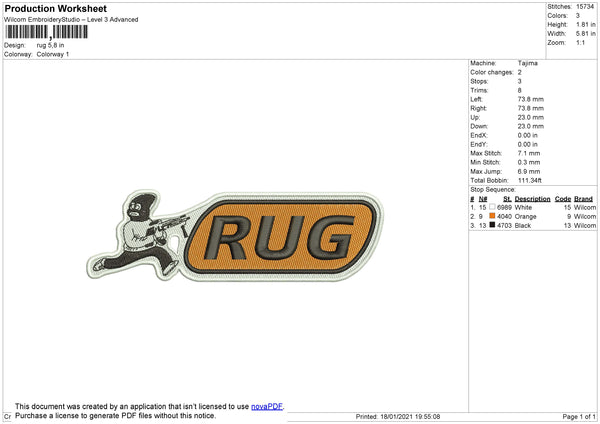Click the Color changes value 2
Viewport: 600px width, 424px height.
520,72
